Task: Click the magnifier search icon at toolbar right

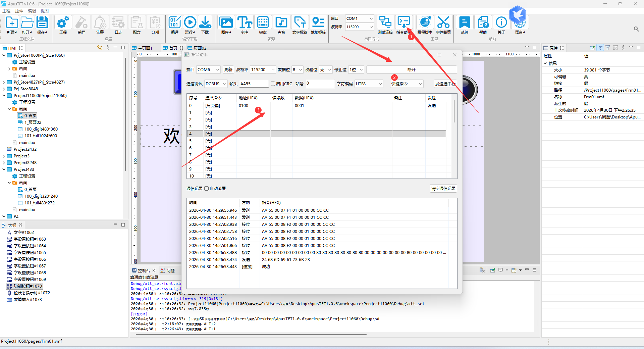Action: [636, 29]
